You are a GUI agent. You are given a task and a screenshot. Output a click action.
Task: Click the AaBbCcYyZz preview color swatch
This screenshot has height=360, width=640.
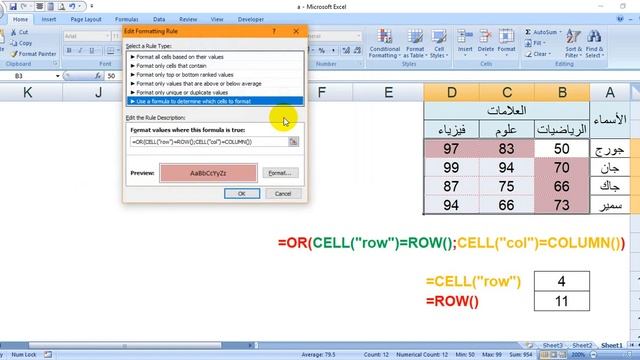click(x=208, y=173)
